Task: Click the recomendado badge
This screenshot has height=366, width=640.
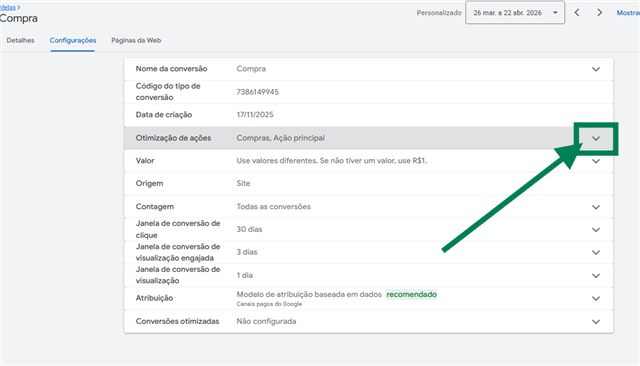Action: point(411,294)
